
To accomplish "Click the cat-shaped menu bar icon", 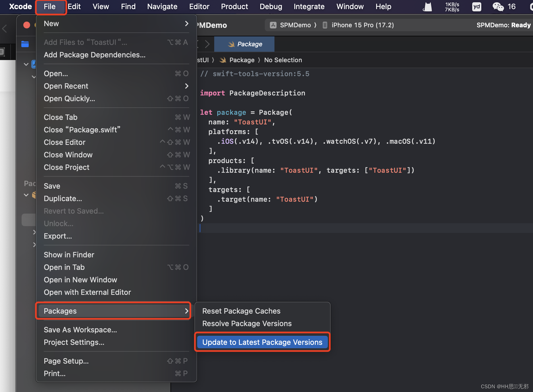I will click(427, 7).
